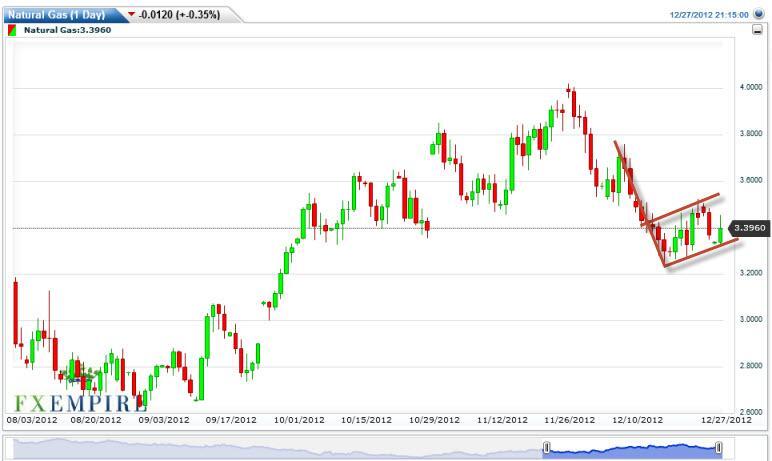The image size is (772, 461).
Task: Click the 3.3960 current price tag
Action: click(750, 228)
